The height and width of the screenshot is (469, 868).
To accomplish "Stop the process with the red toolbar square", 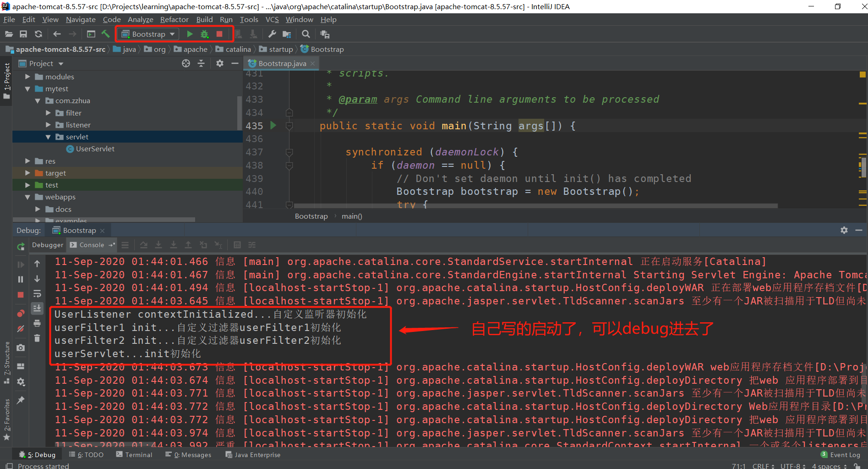I will tap(219, 34).
